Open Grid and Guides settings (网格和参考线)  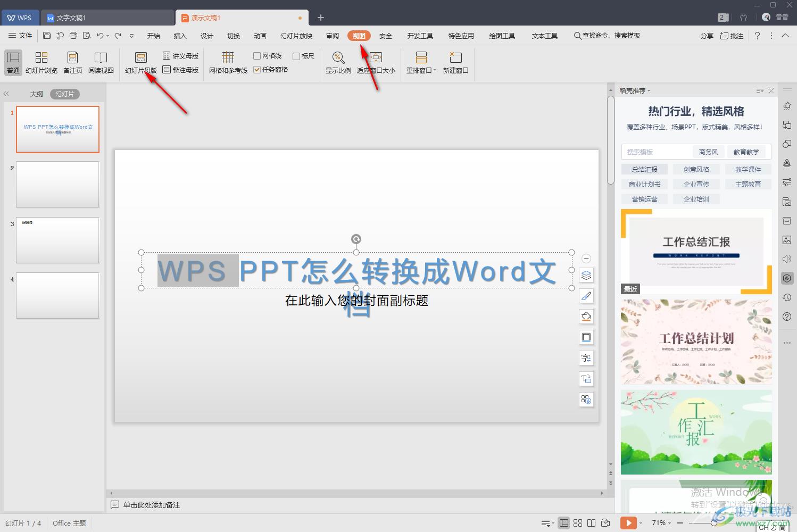228,63
